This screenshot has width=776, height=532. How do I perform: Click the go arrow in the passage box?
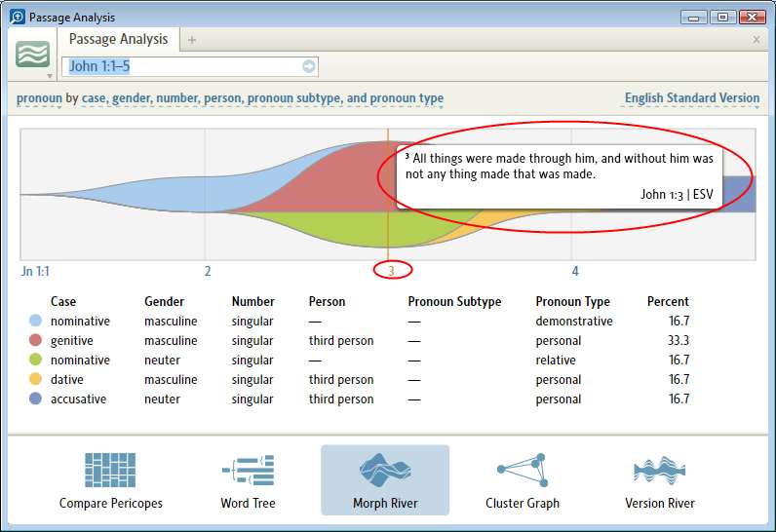click(x=309, y=66)
